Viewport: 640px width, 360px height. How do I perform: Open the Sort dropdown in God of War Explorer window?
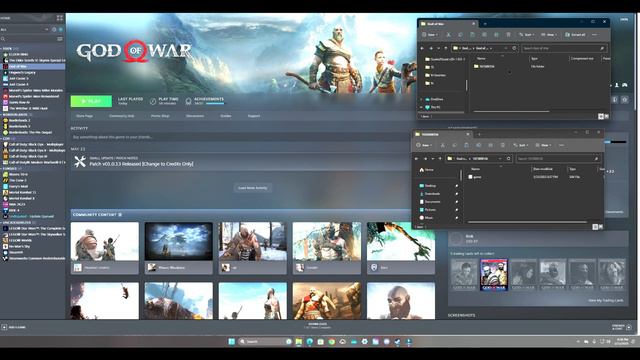pos(526,35)
